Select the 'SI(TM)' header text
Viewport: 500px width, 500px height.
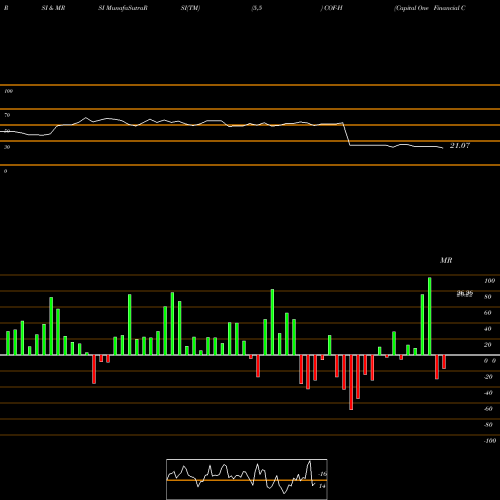190,8
